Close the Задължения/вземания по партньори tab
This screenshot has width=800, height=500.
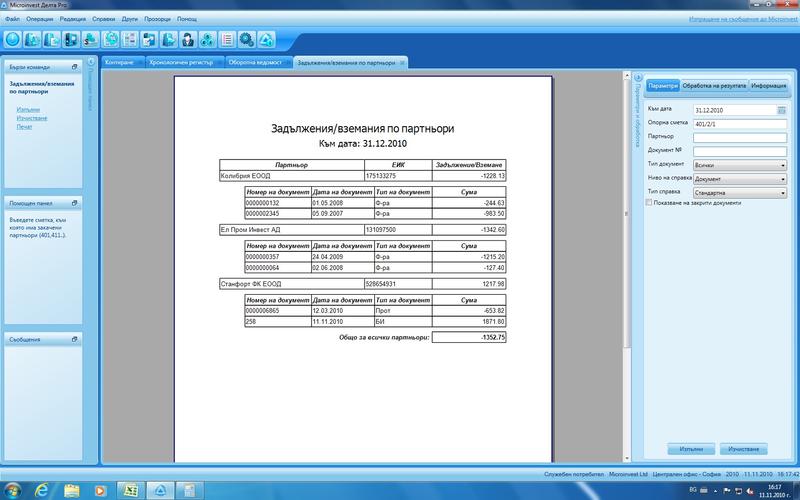pos(403,63)
